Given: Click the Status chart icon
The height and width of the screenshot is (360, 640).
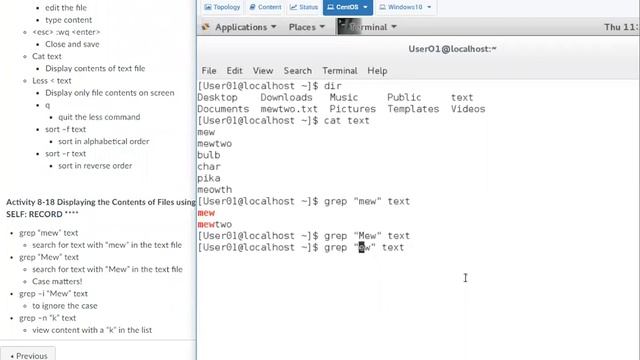Looking at the screenshot, I should pos(293,7).
